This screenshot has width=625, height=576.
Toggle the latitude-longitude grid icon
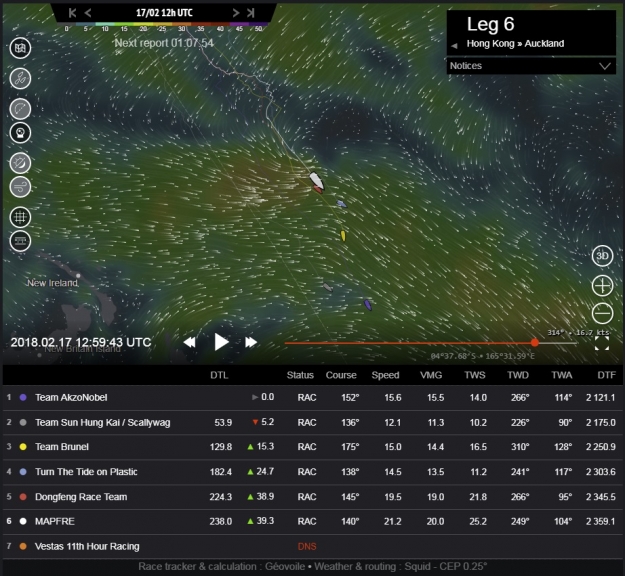click(20, 217)
